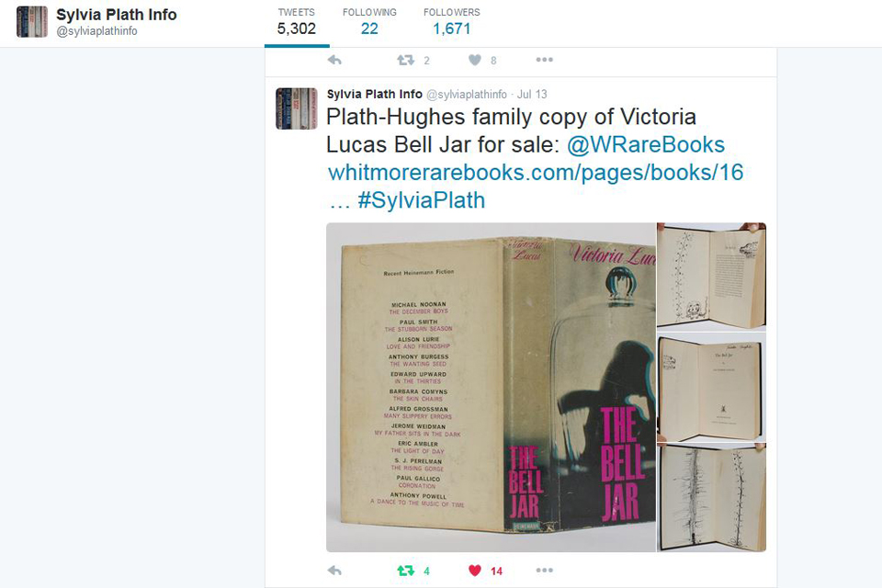Click the Sylvia Plath Info profile name in header
The height and width of the screenshot is (588, 882).
(117, 15)
